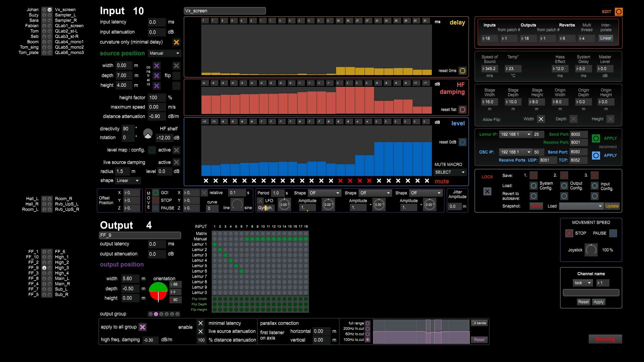Click the Channel name text field
Image resolution: width=644 pixels, height=362 pixels.
pos(591,293)
